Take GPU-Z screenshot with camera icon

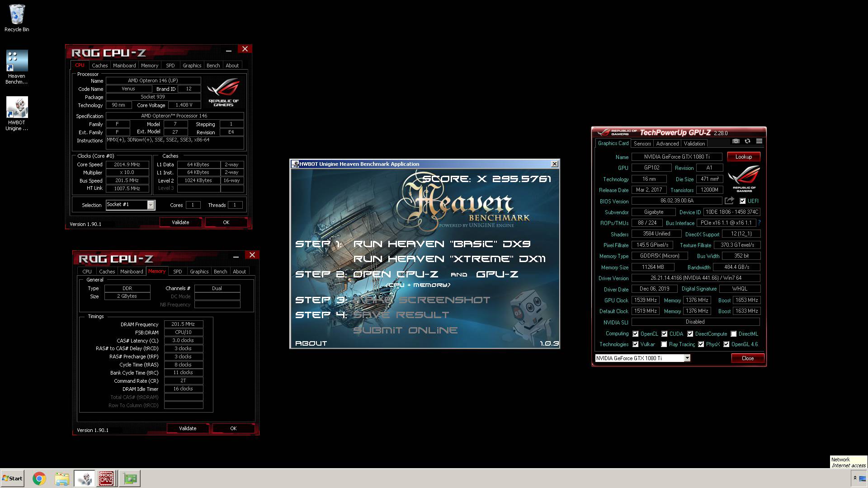click(x=736, y=141)
